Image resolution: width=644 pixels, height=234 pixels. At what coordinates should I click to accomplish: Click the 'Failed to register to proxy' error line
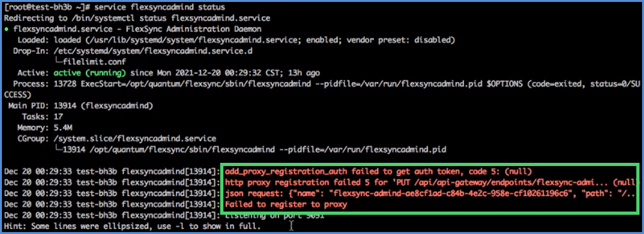[x=286, y=205]
